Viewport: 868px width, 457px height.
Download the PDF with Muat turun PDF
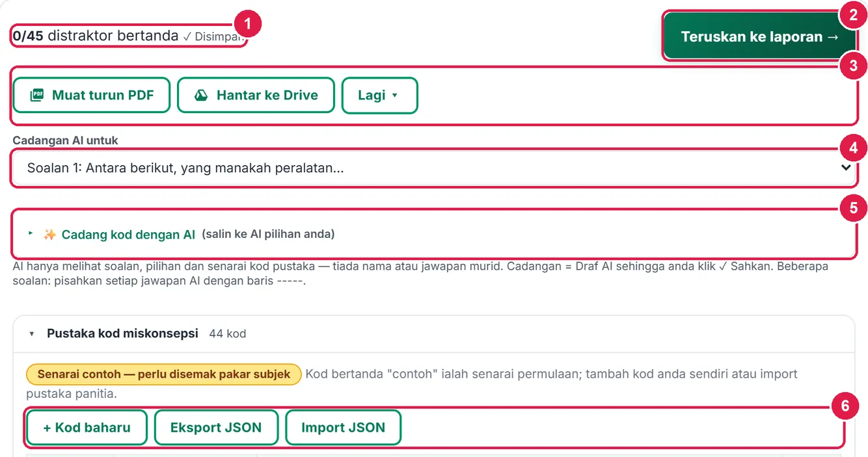(92, 96)
